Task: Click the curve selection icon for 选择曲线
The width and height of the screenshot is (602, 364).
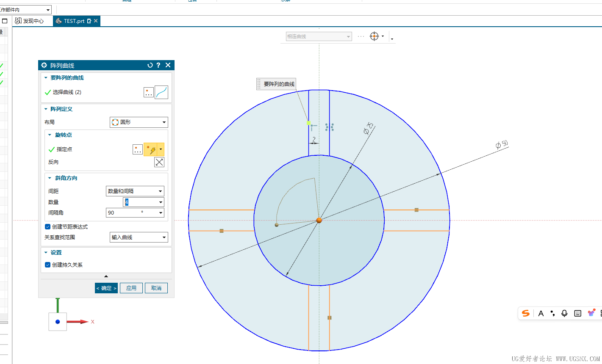Action: (161, 92)
